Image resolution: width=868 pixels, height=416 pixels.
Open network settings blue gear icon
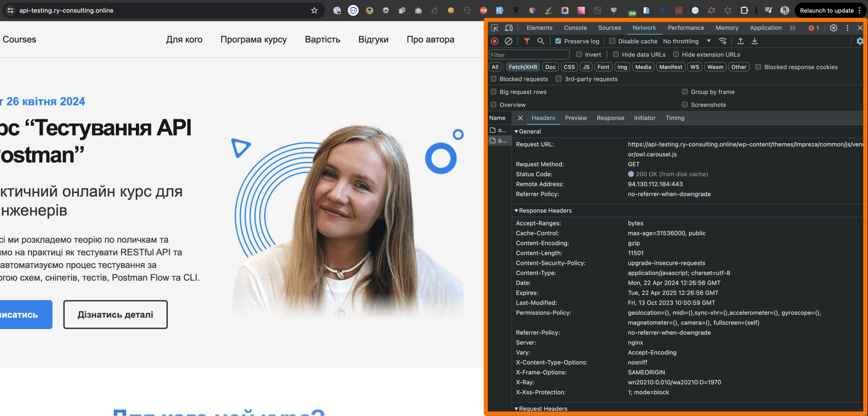(859, 41)
